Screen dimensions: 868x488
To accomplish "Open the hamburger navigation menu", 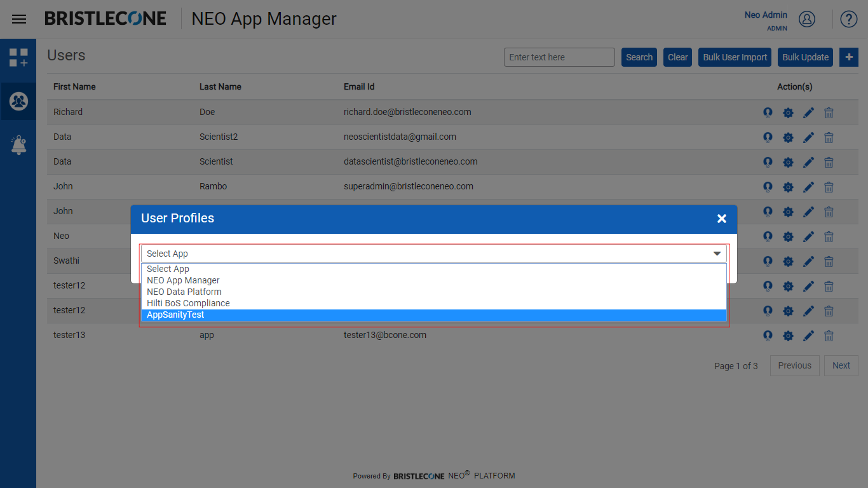I will [x=19, y=19].
